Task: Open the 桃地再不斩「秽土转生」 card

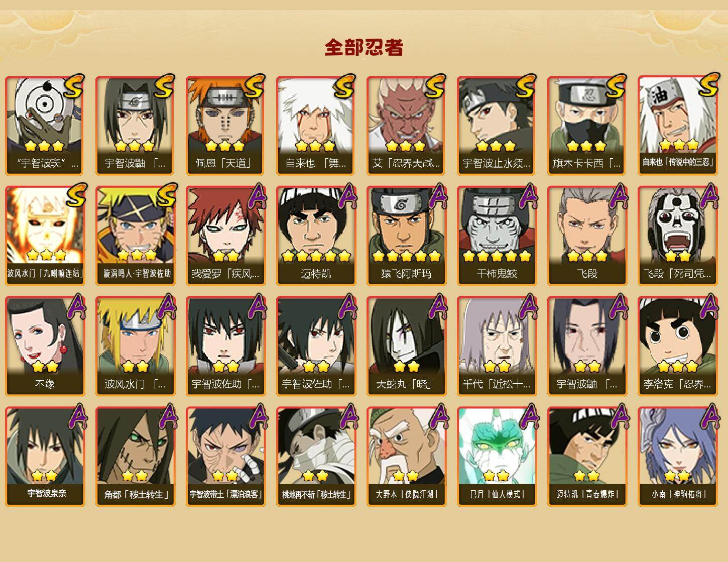Action: pos(316,457)
